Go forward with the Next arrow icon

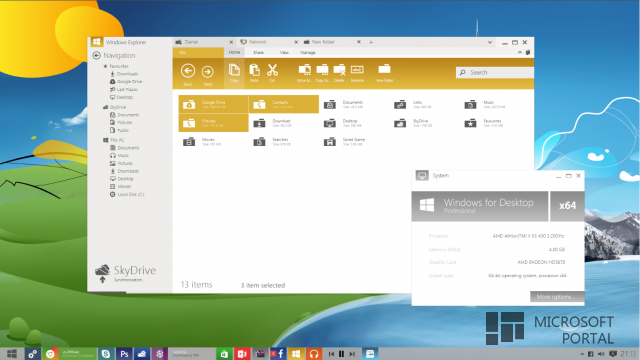[x=207, y=72]
